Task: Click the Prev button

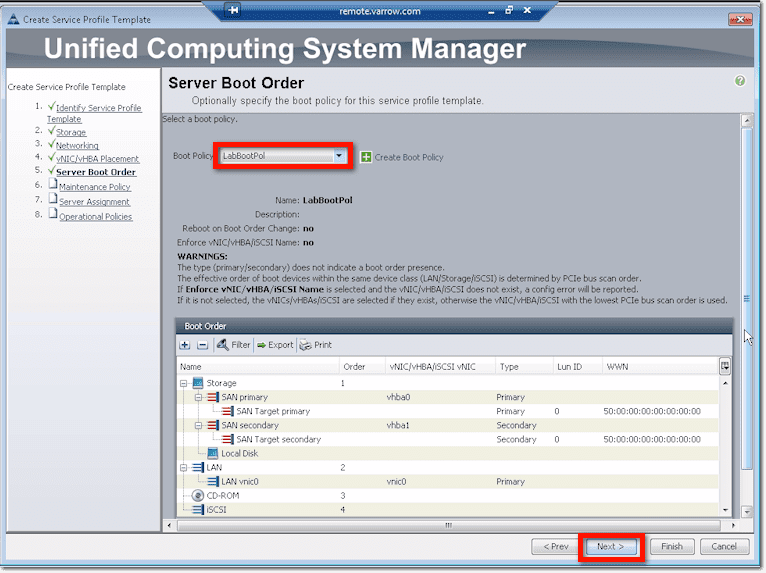Action: pos(556,546)
